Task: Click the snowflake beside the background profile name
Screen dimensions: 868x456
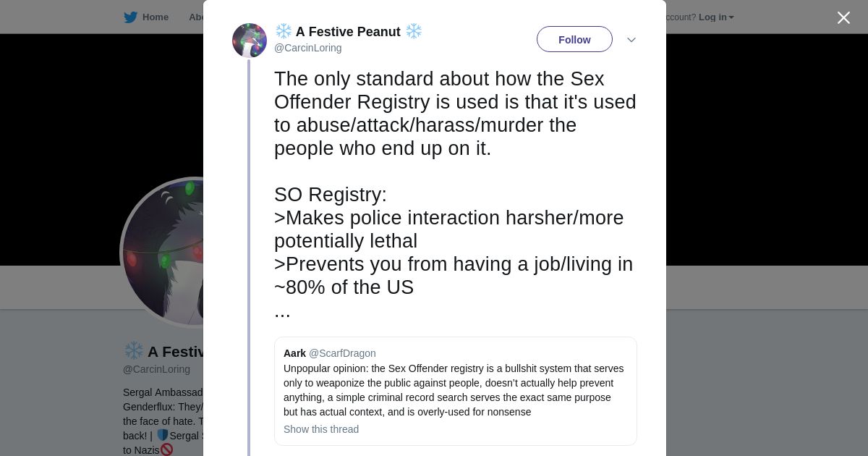Action: (x=134, y=351)
